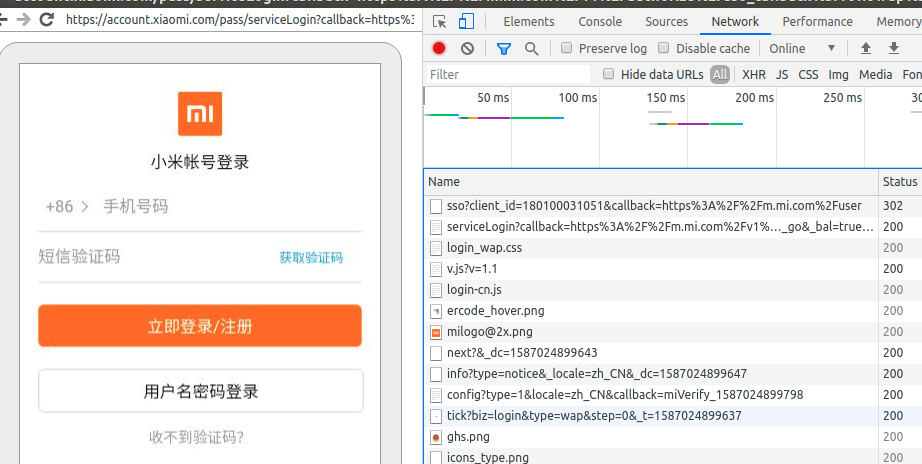Viewport: 922px width, 464px height.
Task: Toggle the network filter funnel icon
Action: click(x=503, y=49)
